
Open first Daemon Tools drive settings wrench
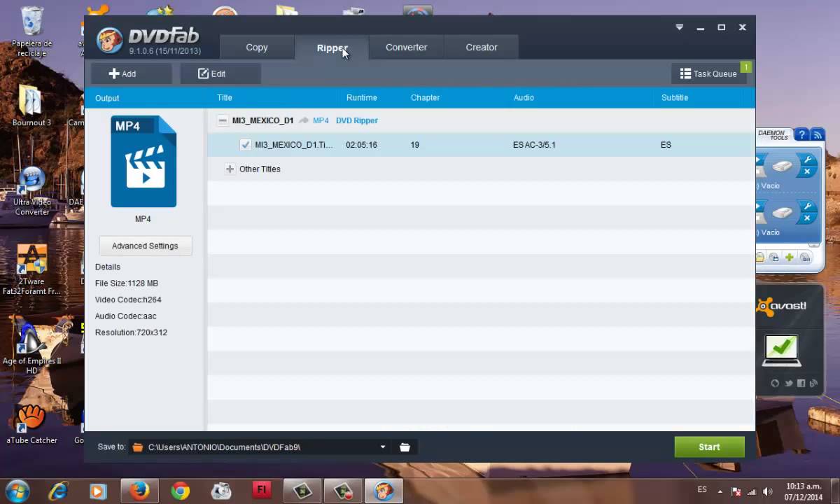806,160
